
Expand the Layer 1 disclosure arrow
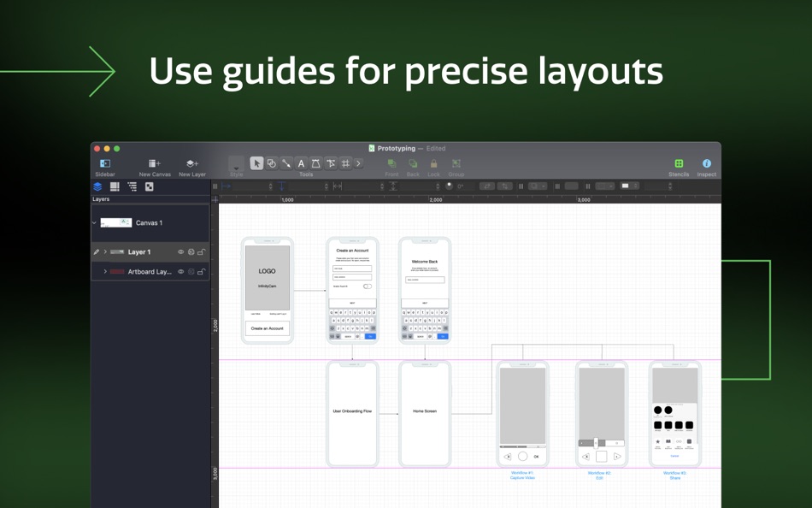(105, 252)
